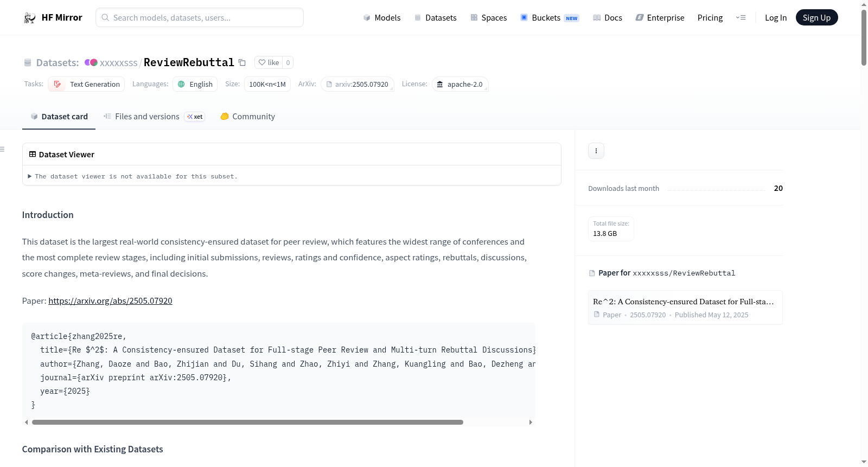Click the horizontal scrollbar of the citation block

pyautogui.click(x=247, y=422)
